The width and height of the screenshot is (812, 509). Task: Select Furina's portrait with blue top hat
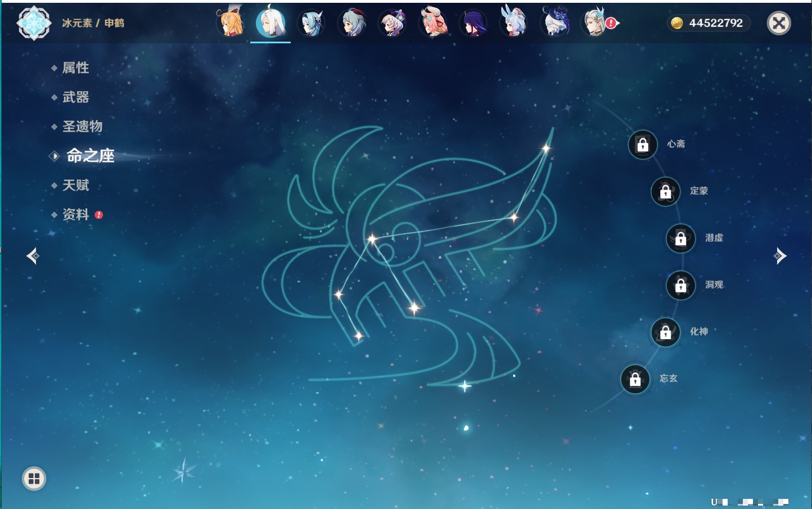[x=555, y=23]
